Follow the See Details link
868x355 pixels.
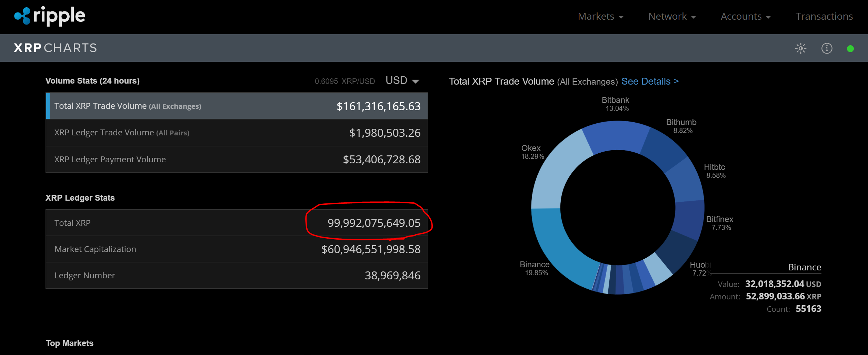coord(650,81)
